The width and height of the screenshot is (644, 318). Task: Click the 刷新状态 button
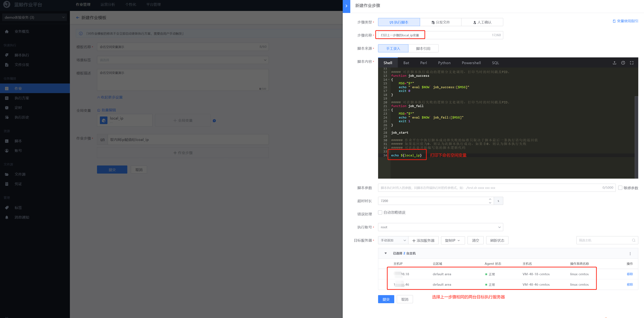pyautogui.click(x=497, y=240)
